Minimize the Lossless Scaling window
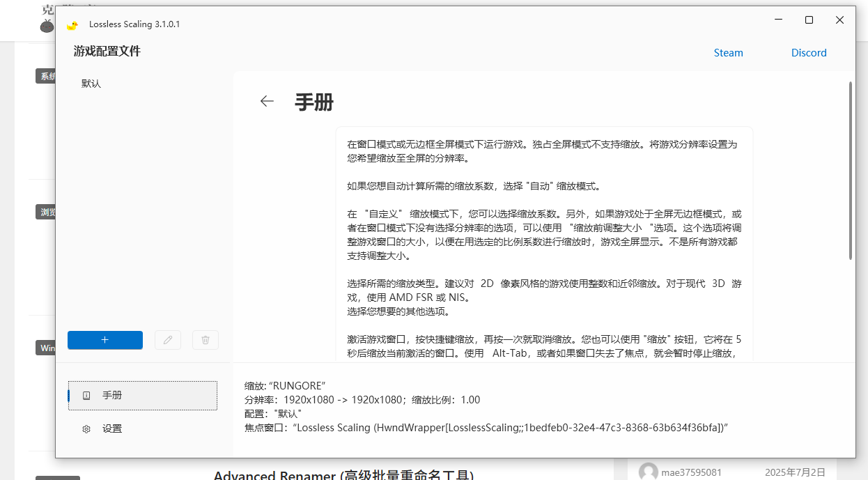 778,20
